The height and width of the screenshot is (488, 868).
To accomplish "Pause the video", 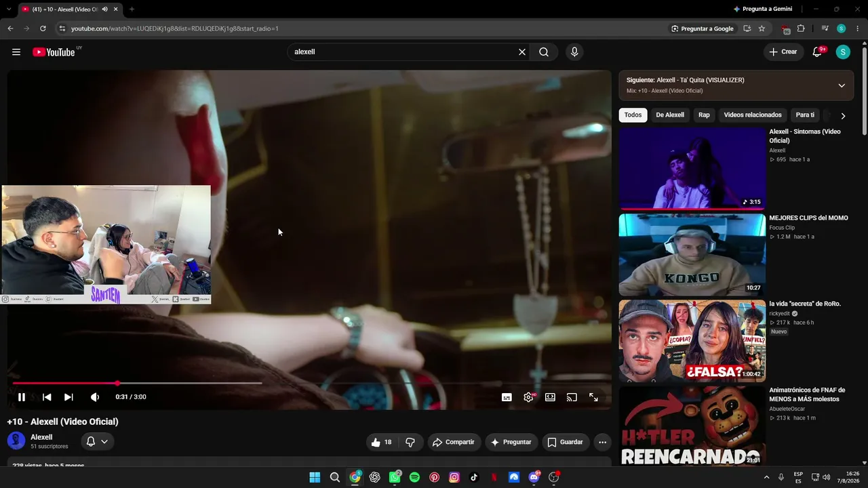I will click(22, 397).
